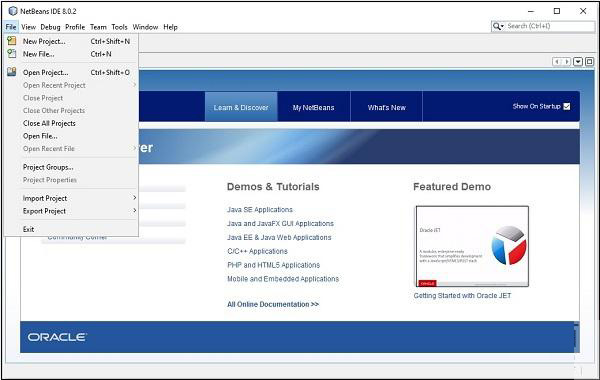
Task: Open the File menu
Action: tap(11, 27)
